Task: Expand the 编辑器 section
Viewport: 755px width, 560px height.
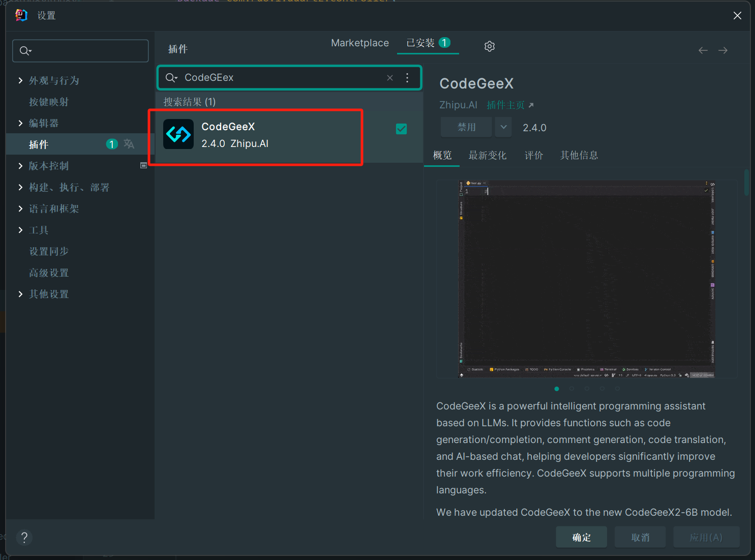Action: (x=20, y=123)
